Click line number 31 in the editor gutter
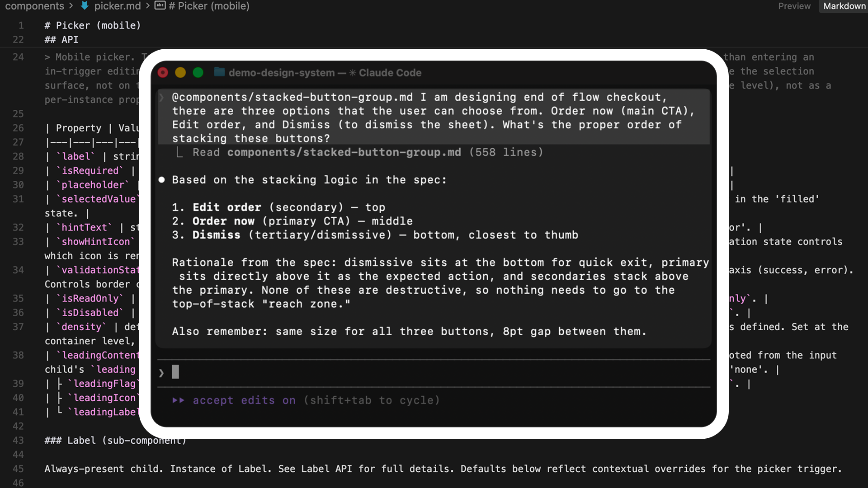Image resolution: width=868 pixels, height=488 pixels. [19, 199]
